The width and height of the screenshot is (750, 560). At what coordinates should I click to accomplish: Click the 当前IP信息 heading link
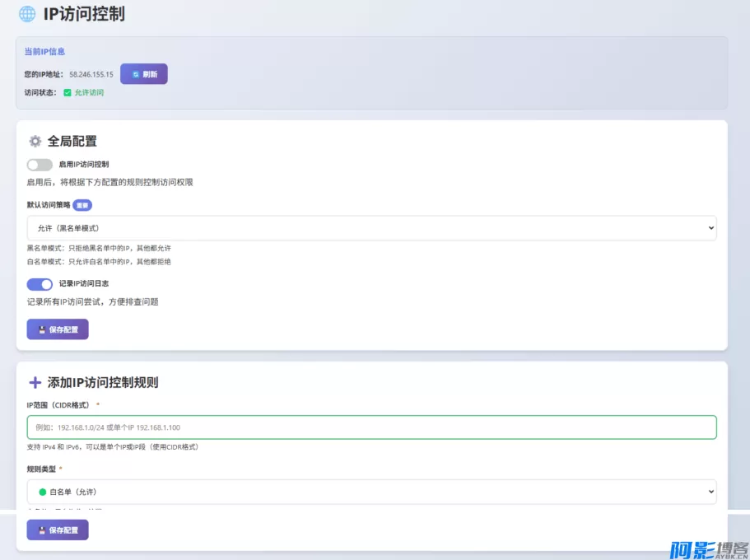click(45, 51)
